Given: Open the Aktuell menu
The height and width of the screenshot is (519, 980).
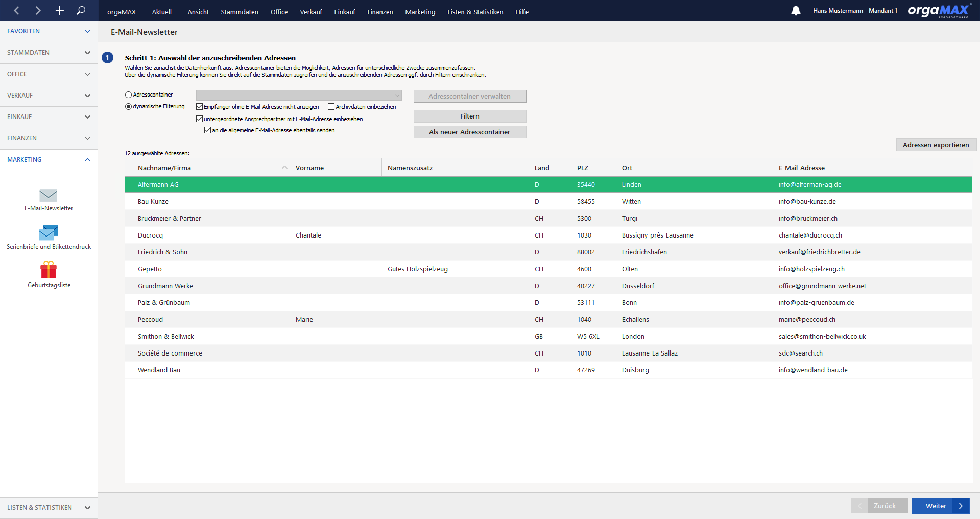Looking at the screenshot, I should (x=162, y=12).
